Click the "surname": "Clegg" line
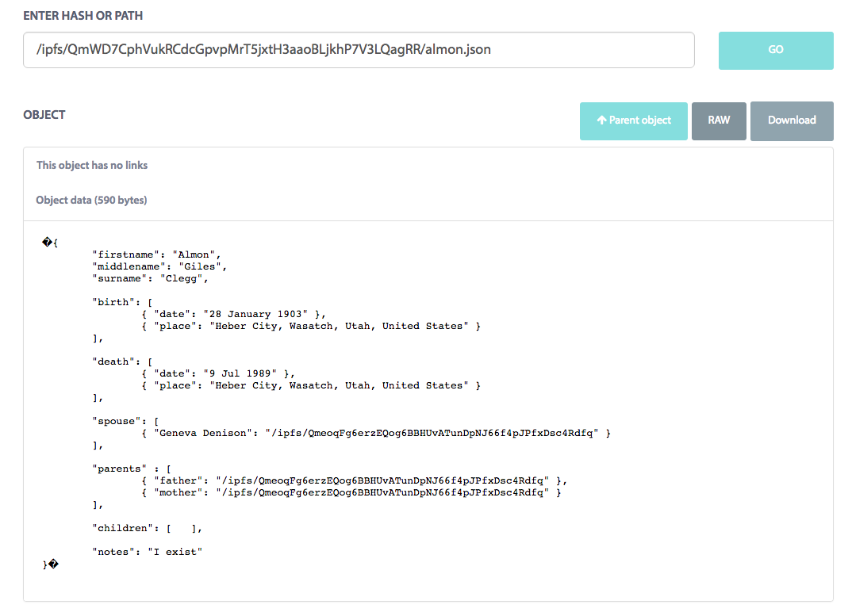852x616 pixels. click(x=151, y=278)
